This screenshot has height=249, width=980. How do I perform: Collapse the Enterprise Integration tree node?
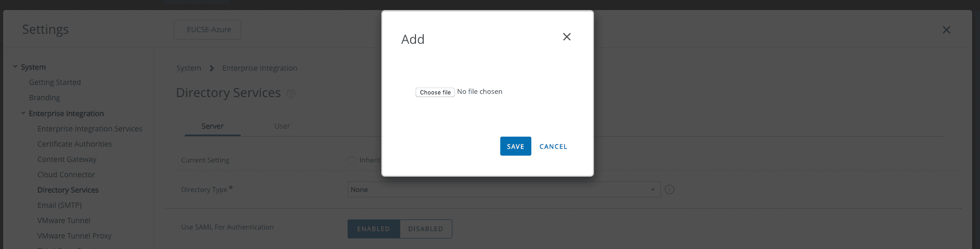[x=23, y=113]
